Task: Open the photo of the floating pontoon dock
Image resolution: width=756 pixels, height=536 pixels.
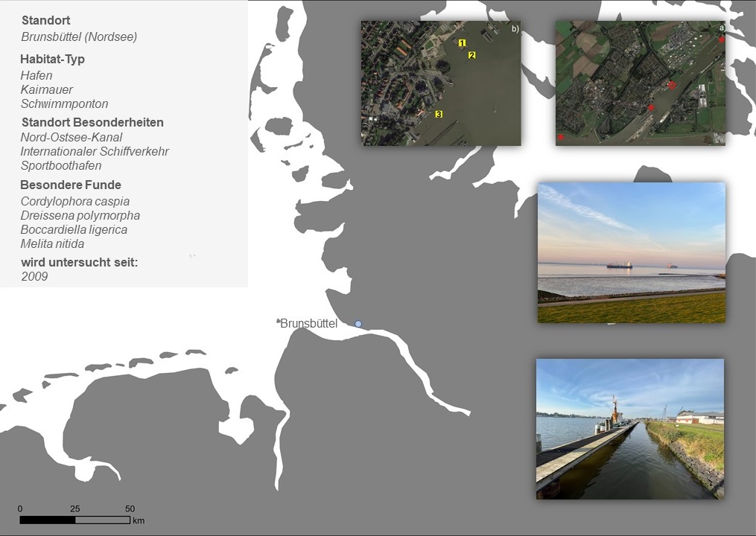Action: coord(629,429)
